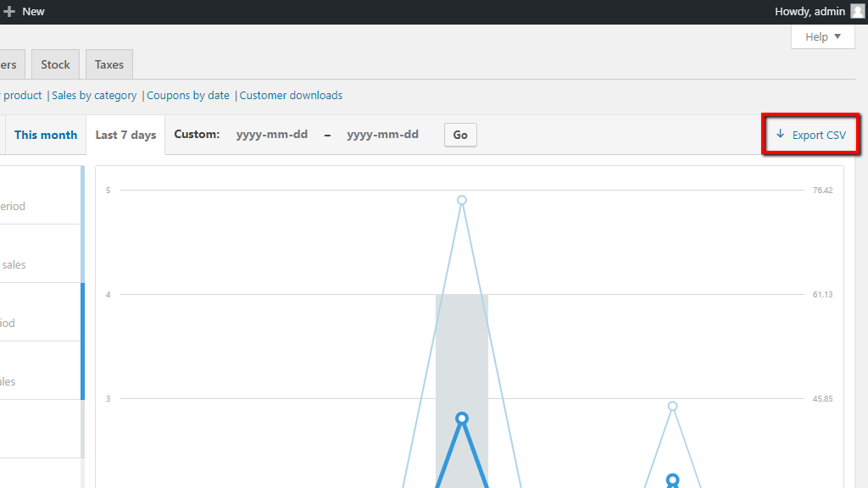Click the admin avatar icon top right
868x488 pixels.
coord(856,11)
